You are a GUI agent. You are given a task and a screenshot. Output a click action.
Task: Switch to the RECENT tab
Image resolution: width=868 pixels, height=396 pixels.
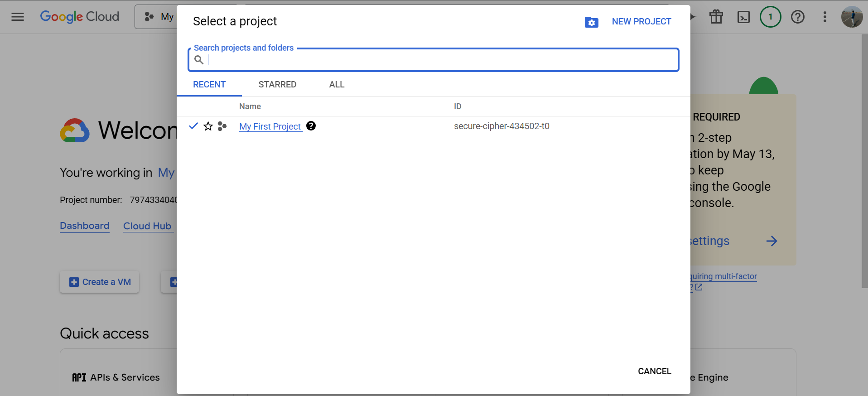209,85
